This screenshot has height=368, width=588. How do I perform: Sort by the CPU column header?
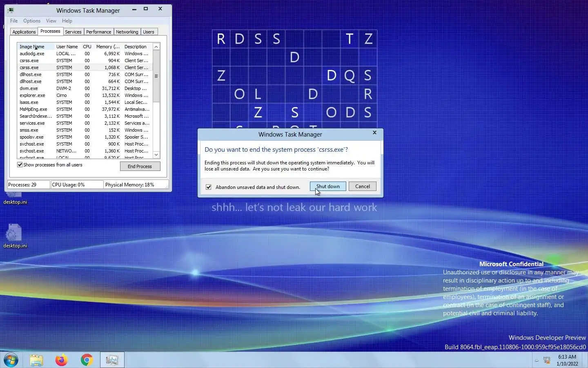[x=87, y=47]
